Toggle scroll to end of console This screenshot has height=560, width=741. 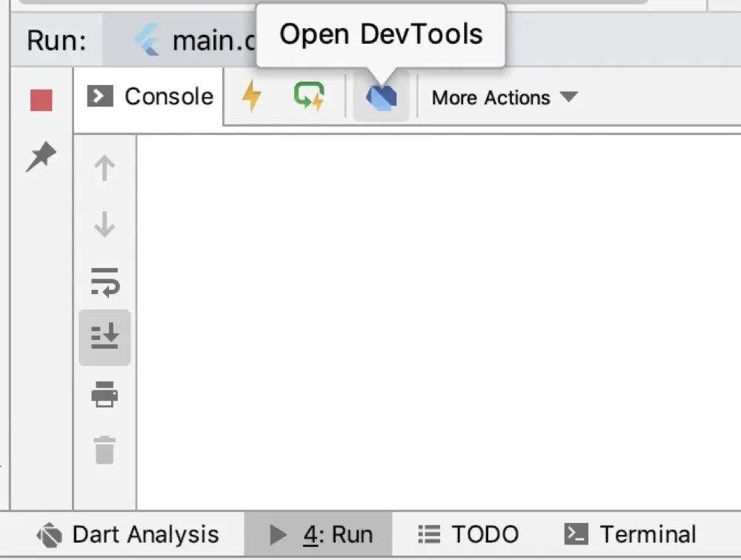[x=104, y=337]
